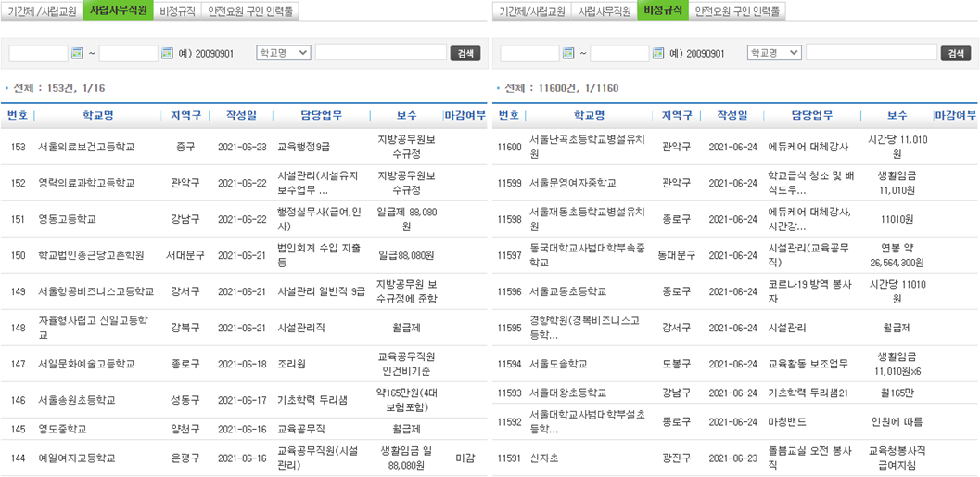Click 전체 : 153건, 1/16 count text

point(58,88)
